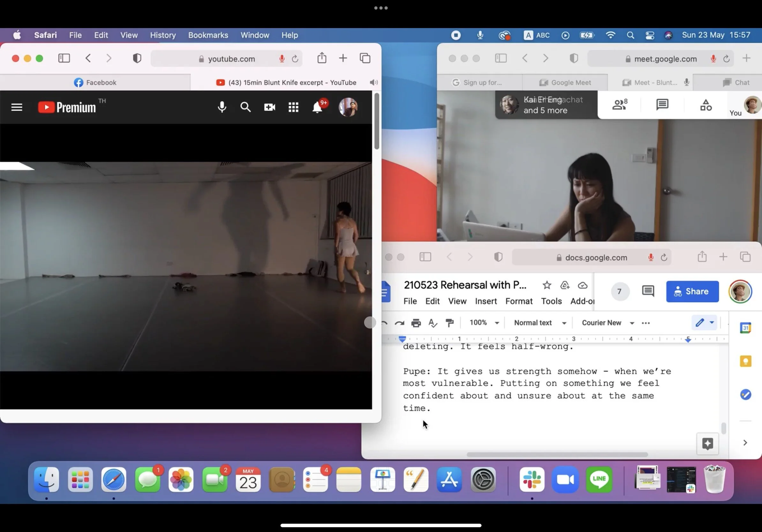Mute the YouTube tab audio
This screenshot has width=762, height=532.
click(373, 82)
